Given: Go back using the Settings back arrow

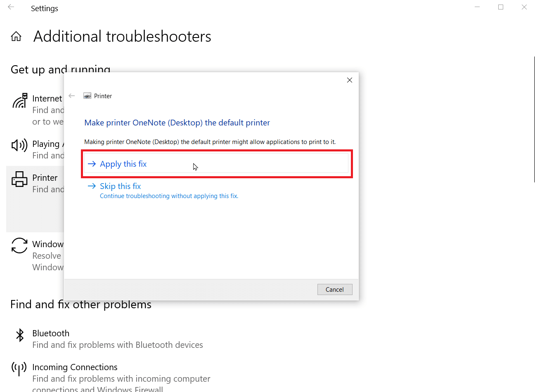Looking at the screenshot, I should [x=11, y=7].
